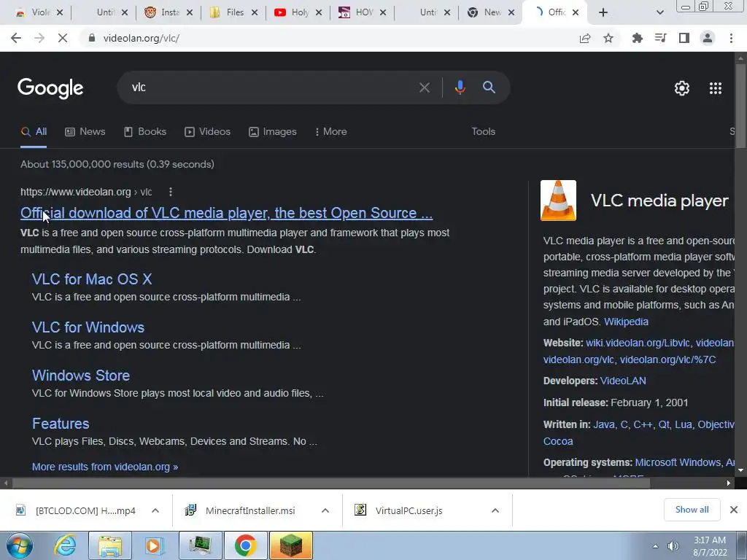The width and height of the screenshot is (747, 560).
Task: Click Show all downloads button
Action: 692,510
